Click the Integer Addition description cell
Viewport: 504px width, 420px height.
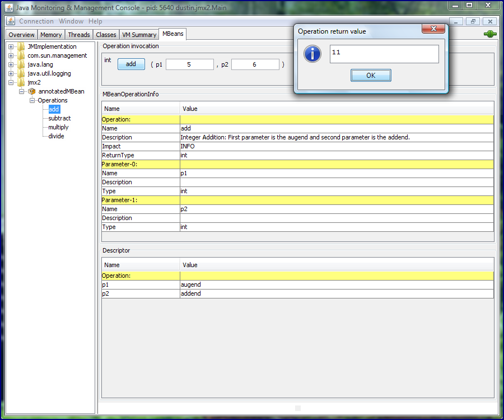tap(337, 137)
